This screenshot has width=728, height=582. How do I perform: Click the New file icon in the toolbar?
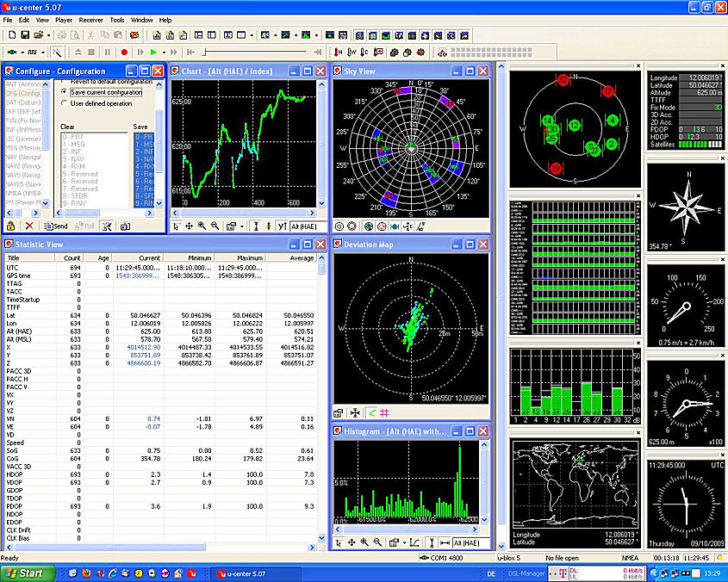click(x=13, y=34)
